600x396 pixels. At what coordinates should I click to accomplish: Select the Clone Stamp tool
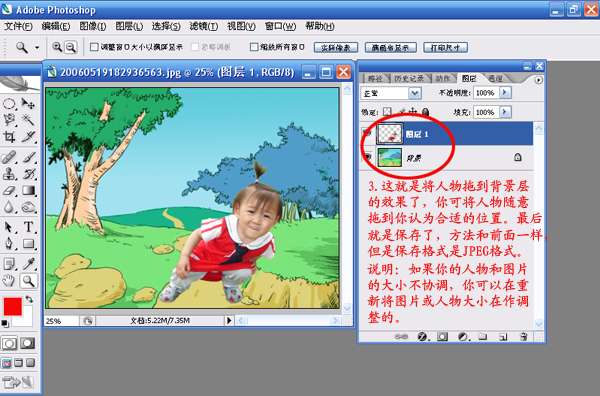tap(9, 174)
